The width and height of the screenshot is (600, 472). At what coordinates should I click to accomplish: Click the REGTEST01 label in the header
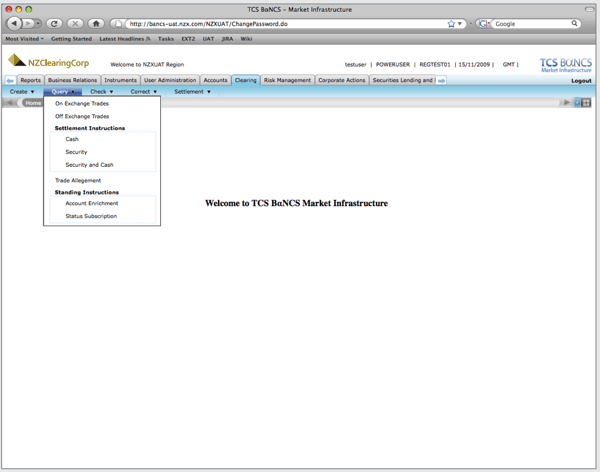click(x=435, y=64)
